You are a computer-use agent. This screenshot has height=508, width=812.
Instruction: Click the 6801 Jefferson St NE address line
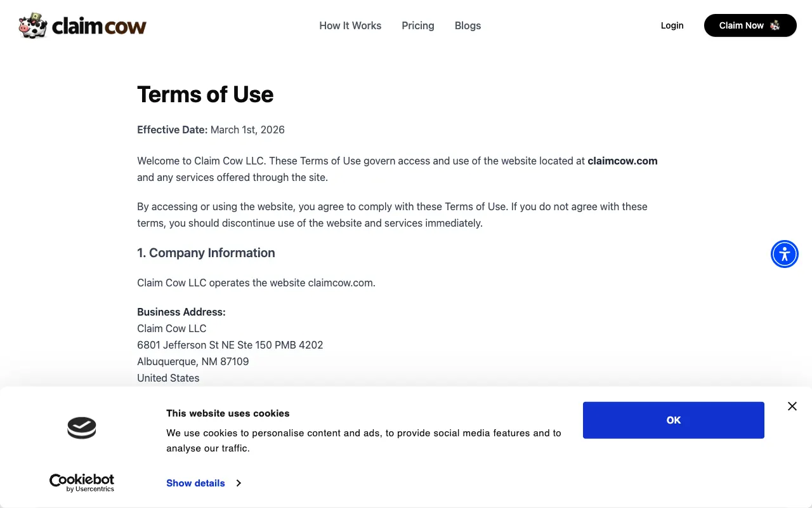(x=230, y=345)
